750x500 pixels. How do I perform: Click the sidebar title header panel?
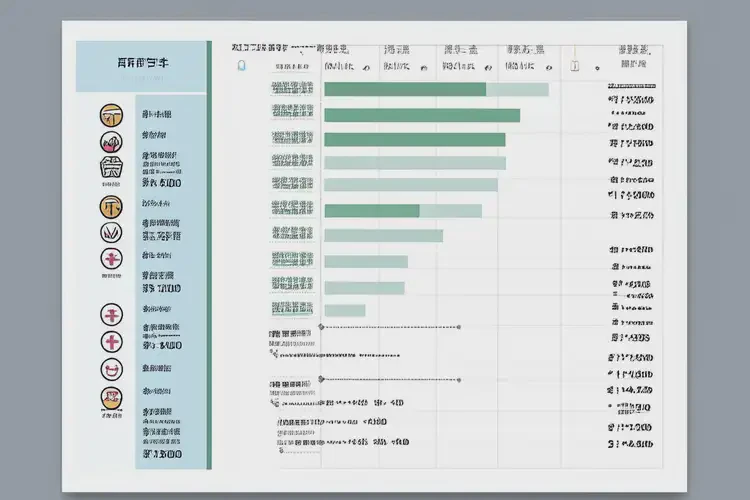[141, 65]
